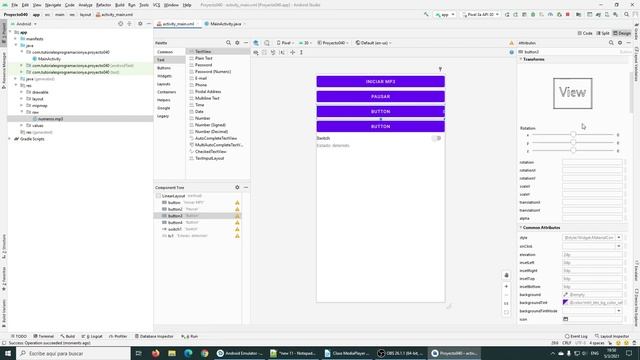Viewport: 640px width, 360px height.
Task: Open the Terminal tool window
Action: (44, 336)
